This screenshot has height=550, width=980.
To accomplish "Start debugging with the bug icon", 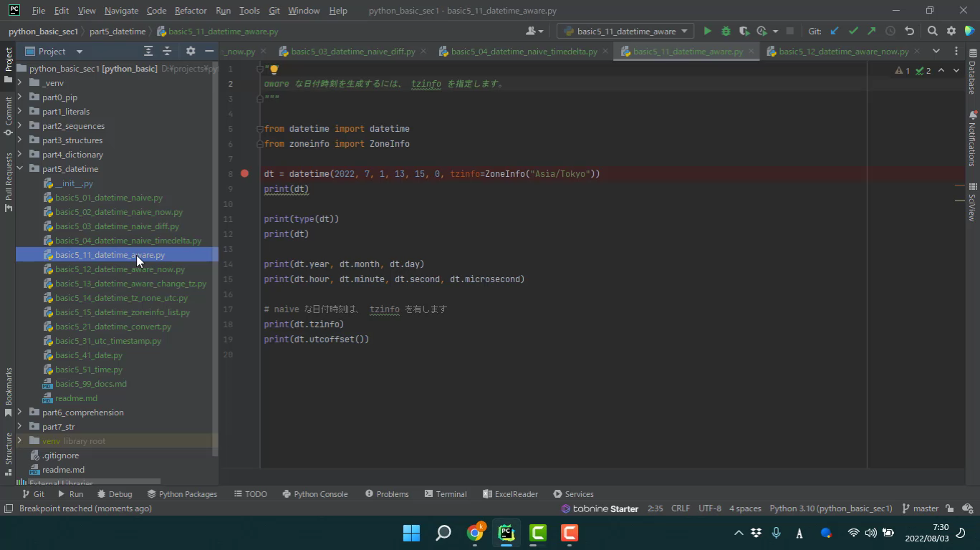I will coord(726,32).
